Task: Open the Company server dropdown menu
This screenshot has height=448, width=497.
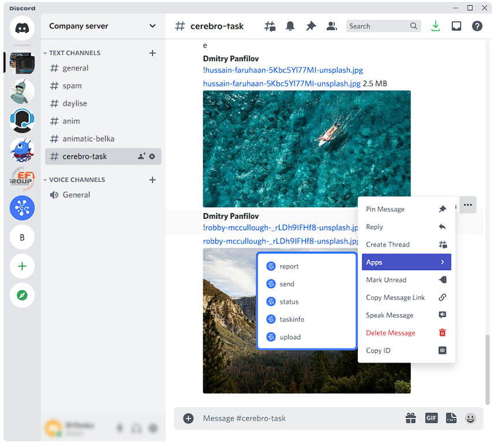Action: click(x=102, y=26)
